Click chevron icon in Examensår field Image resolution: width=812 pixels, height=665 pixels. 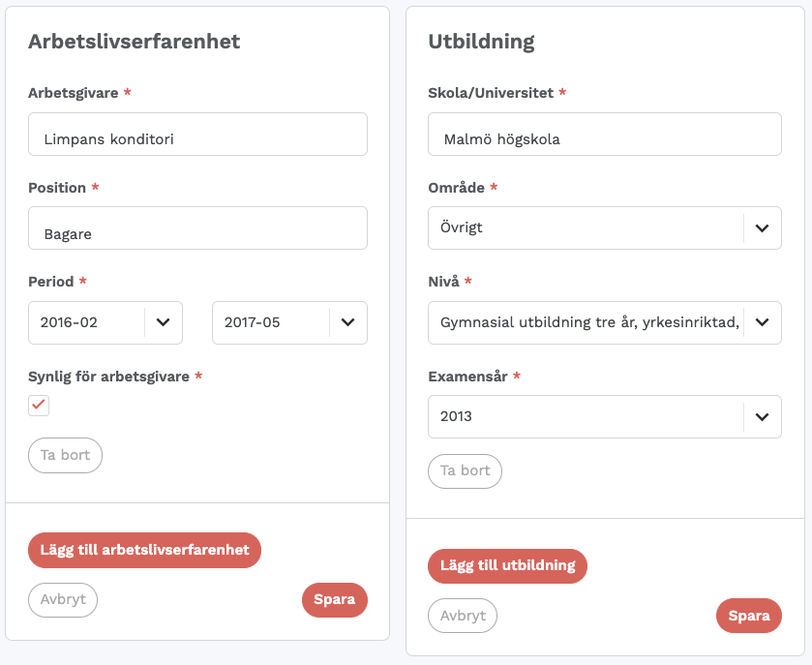[762, 416]
